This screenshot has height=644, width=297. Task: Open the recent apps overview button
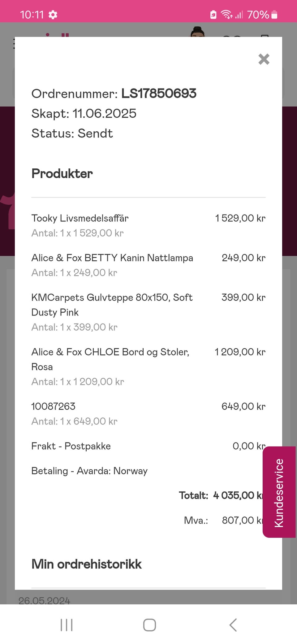tap(67, 625)
